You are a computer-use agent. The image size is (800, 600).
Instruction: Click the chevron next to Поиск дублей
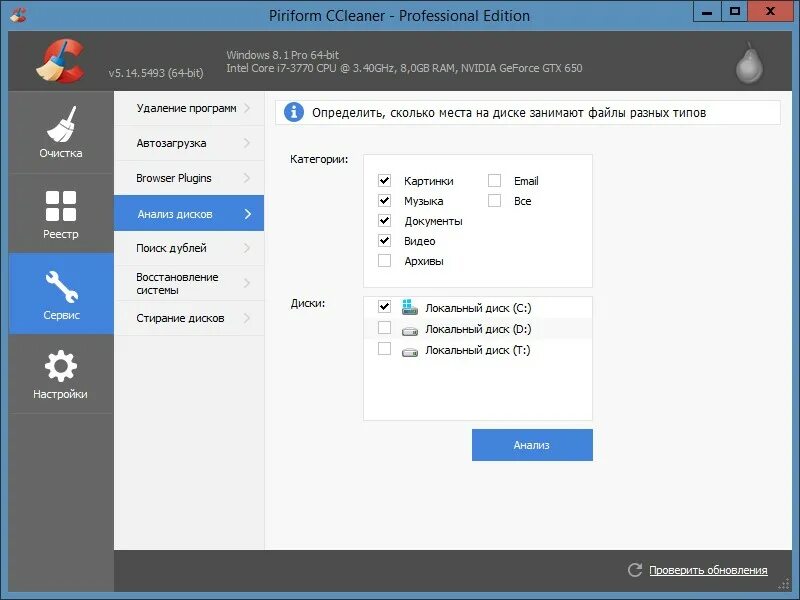(247, 248)
